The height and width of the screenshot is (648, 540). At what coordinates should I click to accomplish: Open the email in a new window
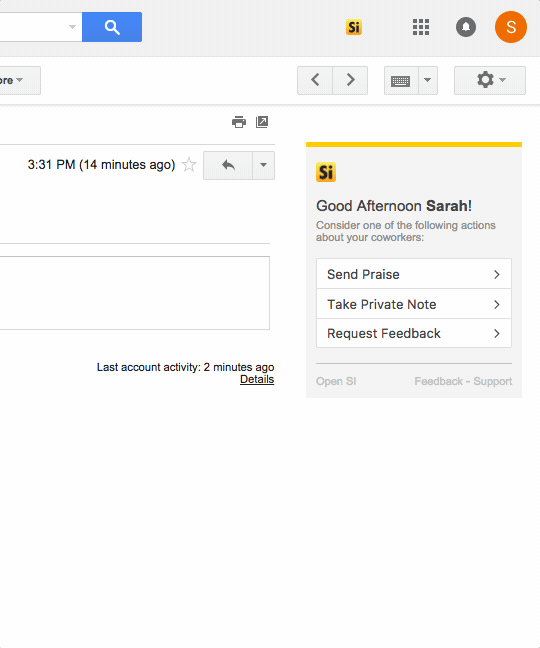262,122
